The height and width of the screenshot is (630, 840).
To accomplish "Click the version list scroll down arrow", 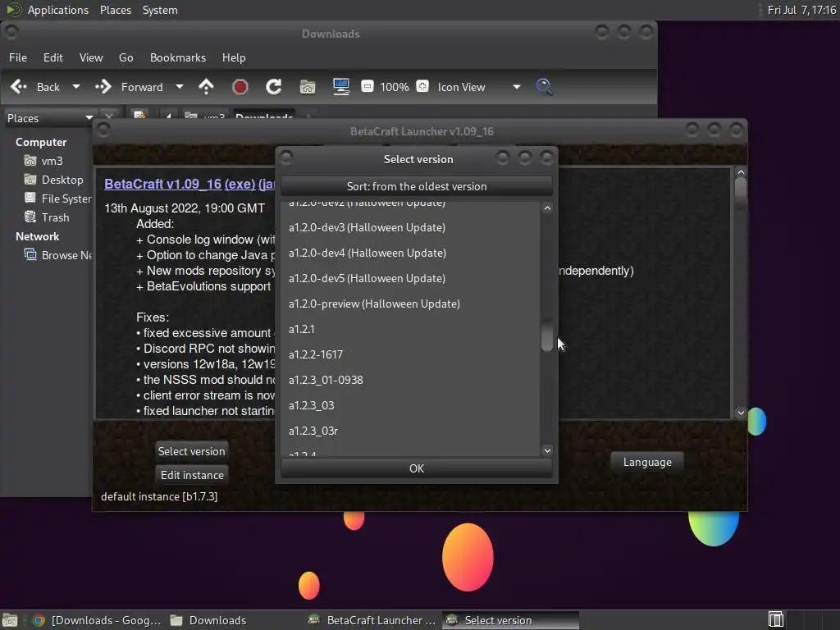I will pos(547,450).
